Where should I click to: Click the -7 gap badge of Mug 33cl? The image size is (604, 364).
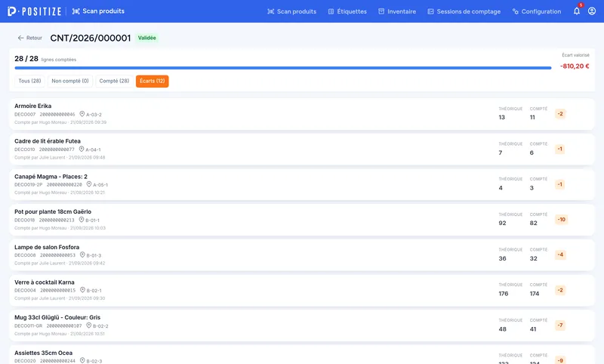click(560, 325)
